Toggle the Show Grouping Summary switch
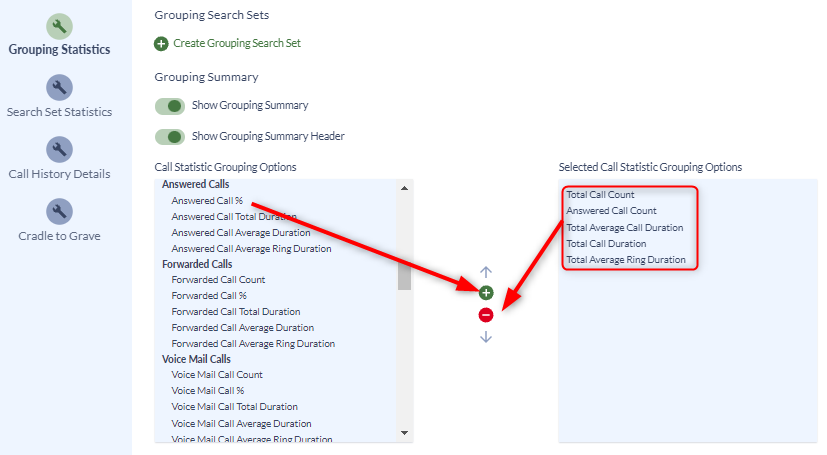 [x=170, y=106]
